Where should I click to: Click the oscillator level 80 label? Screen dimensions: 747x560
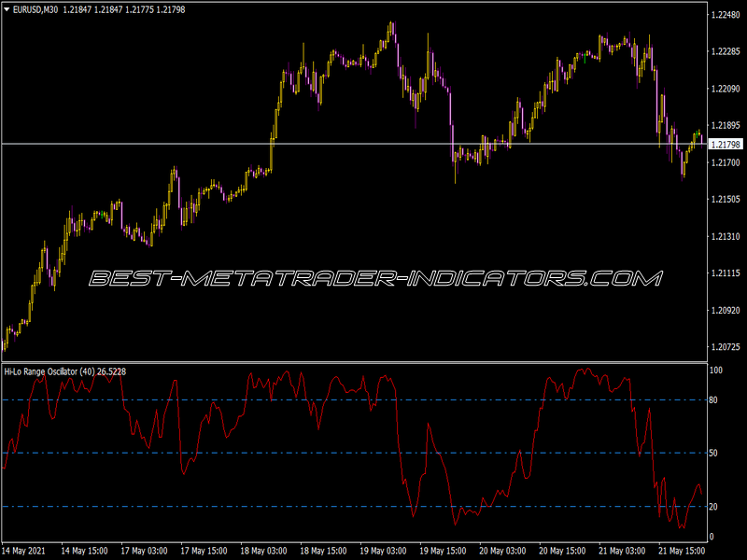tap(713, 400)
